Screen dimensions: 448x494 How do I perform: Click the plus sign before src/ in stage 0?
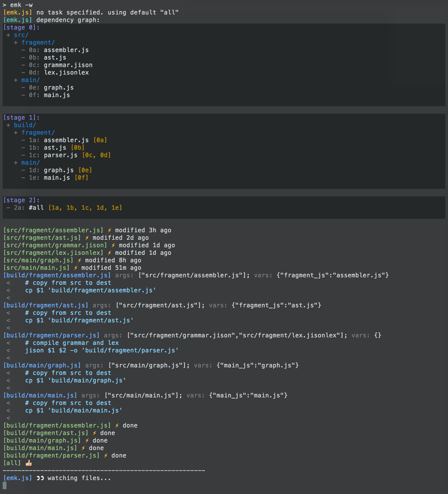click(x=8, y=35)
